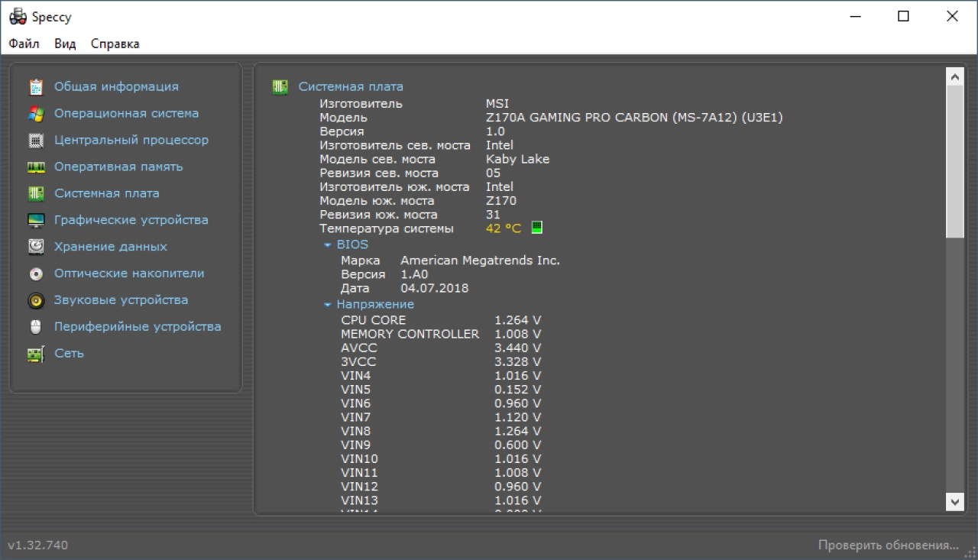Click the 3VCC voltage row
The height and width of the screenshot is (560, 978).
pyautogui.click(x=441, y=361)
